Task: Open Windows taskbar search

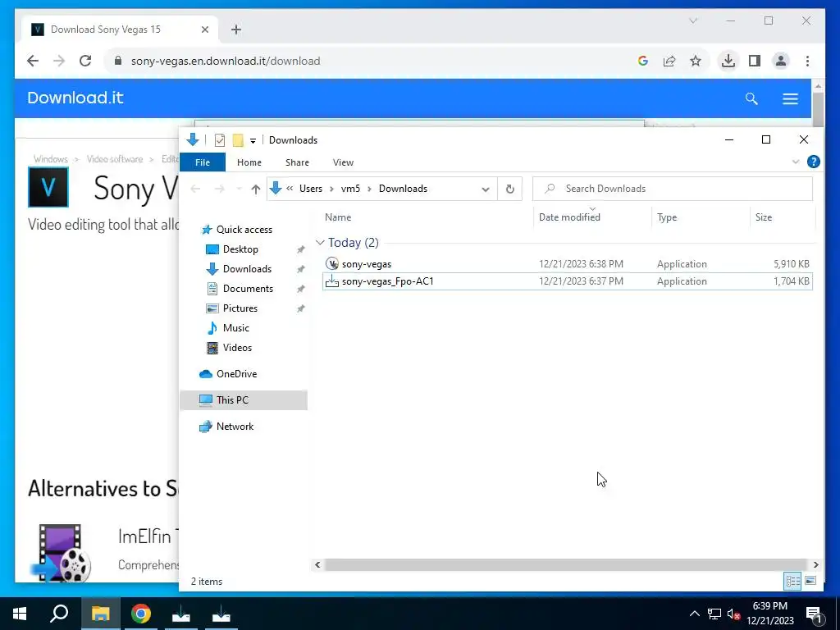Action: (x=60, y=614)
